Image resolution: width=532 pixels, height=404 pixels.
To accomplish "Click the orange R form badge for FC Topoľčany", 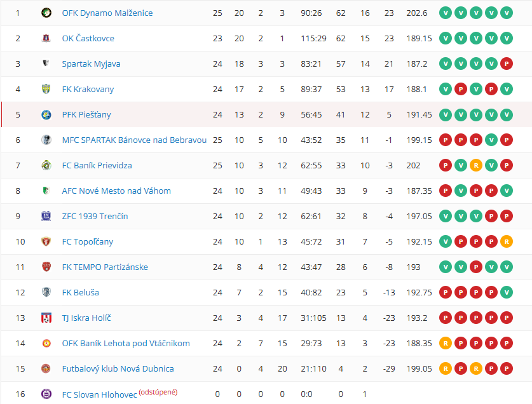I will (x=507, y=241).
